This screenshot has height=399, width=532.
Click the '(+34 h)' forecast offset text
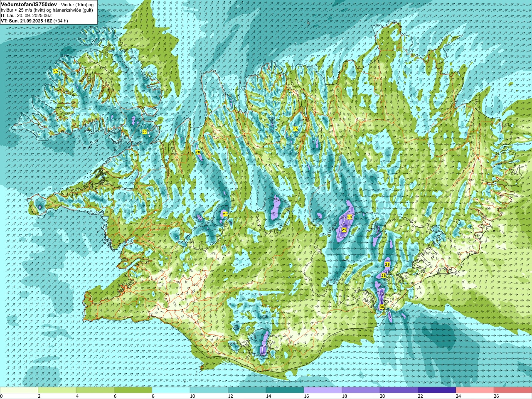point(61,21)
